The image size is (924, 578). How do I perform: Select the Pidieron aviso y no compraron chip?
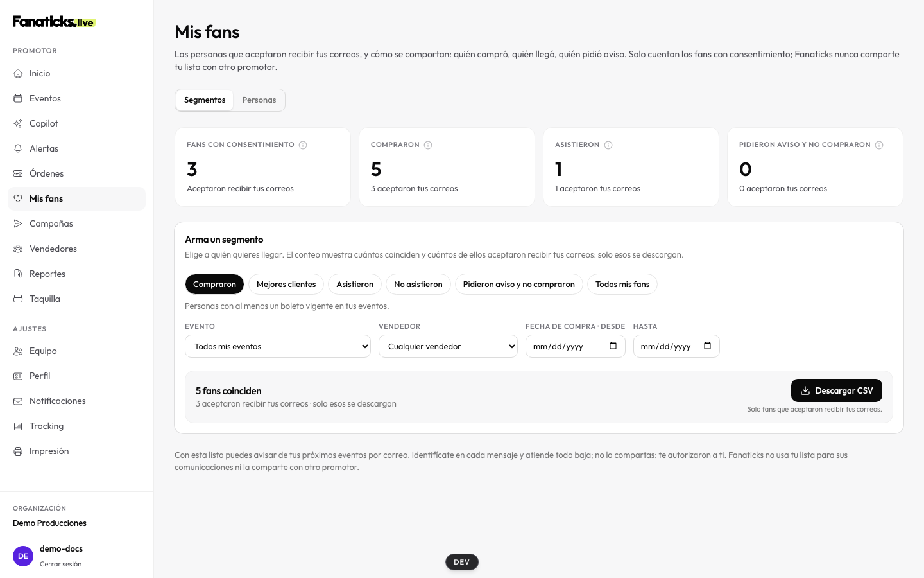519,285
